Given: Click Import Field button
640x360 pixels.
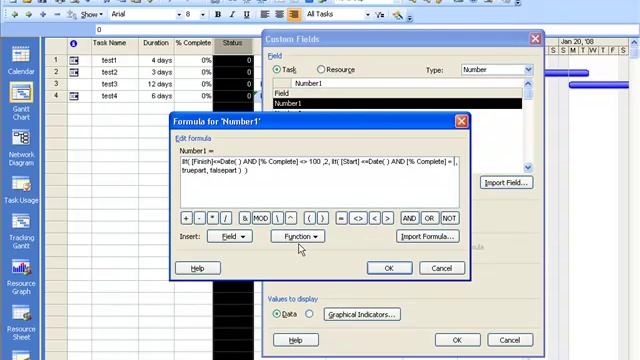Looking at the screenshot, I should pos(507,182).
